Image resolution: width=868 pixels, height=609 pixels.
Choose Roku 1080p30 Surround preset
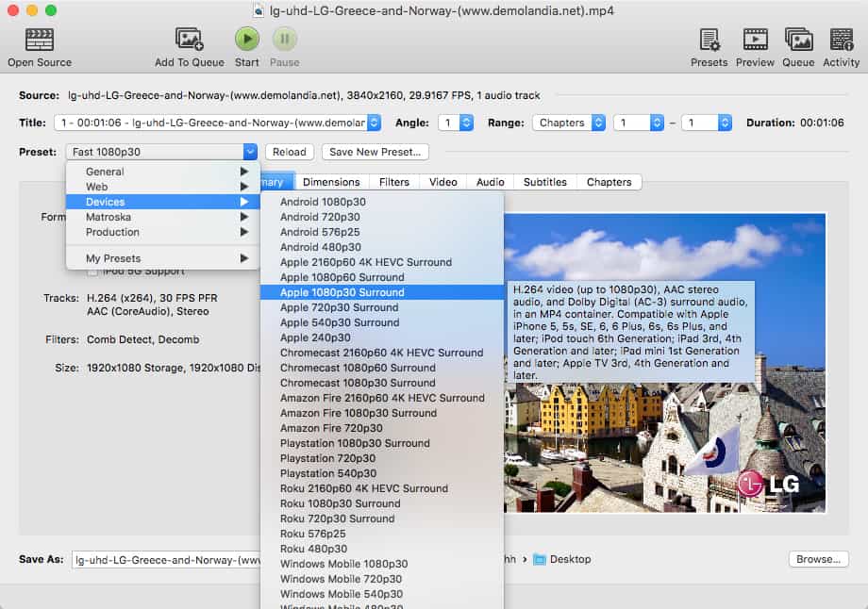pos(382,503)
